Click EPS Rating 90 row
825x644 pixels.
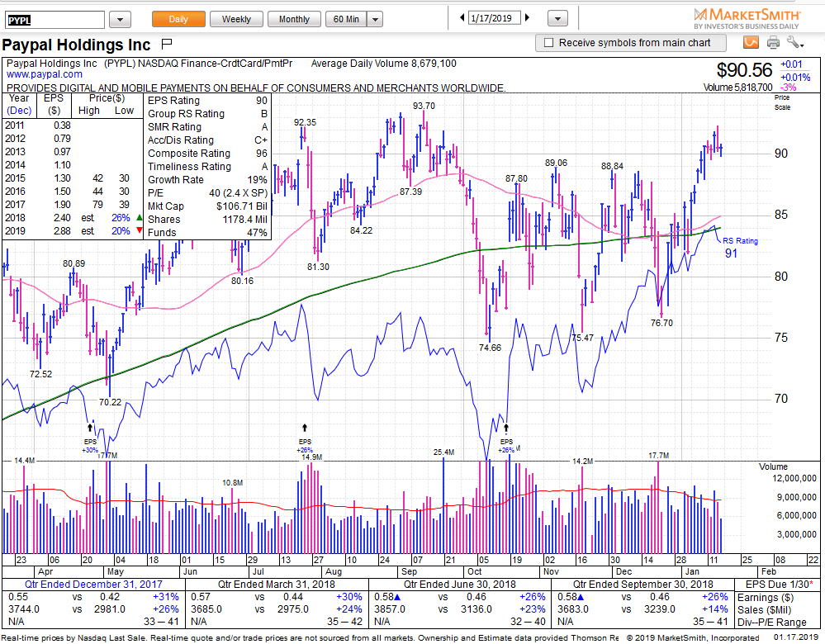tap(207, 101)
